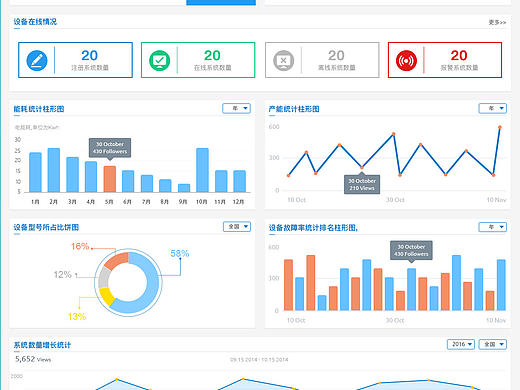Viewport: 520px width, 390px height.
Task: Click the 09.15.2014 - 10.15.2014 date range
Action: 259,360
